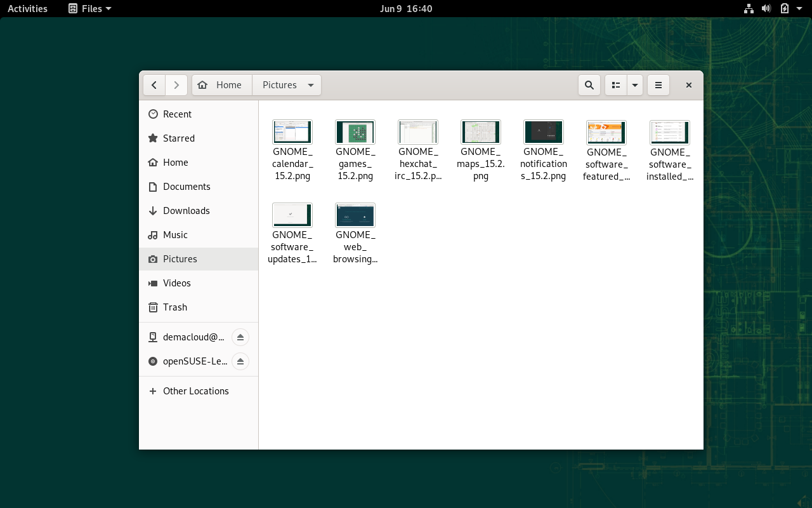Open the hamburger menu in header bar
The height and width of the screenshot is (508, 812).
tap(658, 85)
